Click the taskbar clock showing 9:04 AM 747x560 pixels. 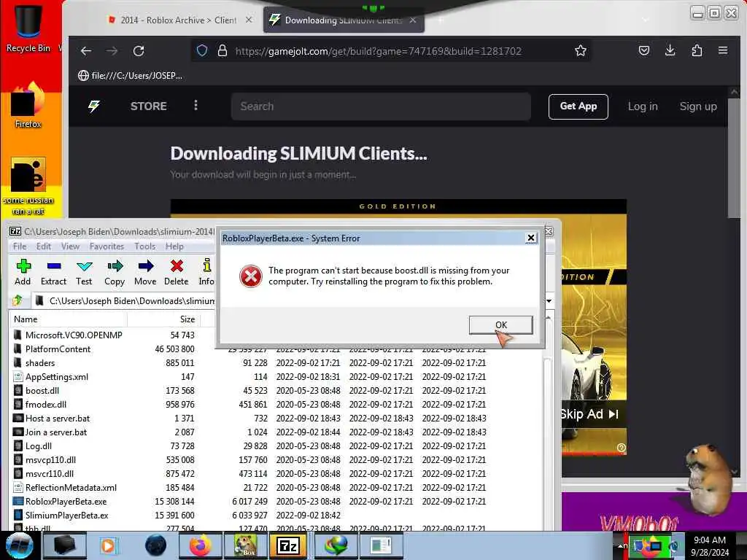[x=710, y=545]
